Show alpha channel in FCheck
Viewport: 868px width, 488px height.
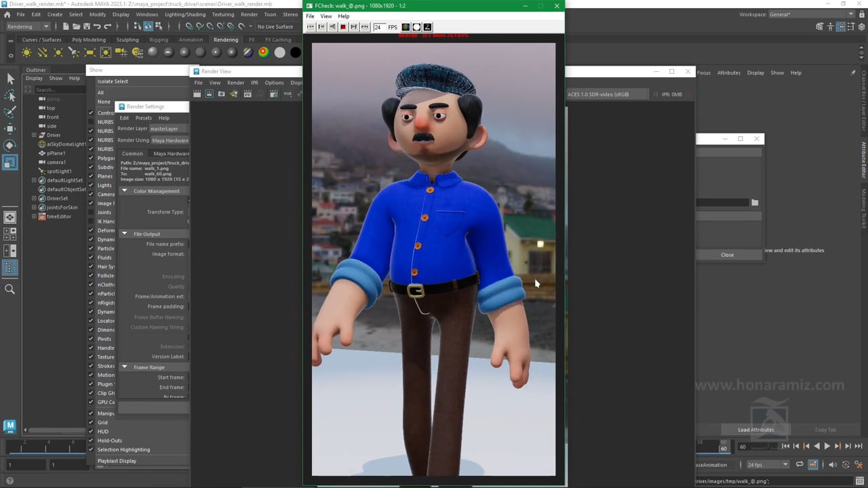point(416,27)
